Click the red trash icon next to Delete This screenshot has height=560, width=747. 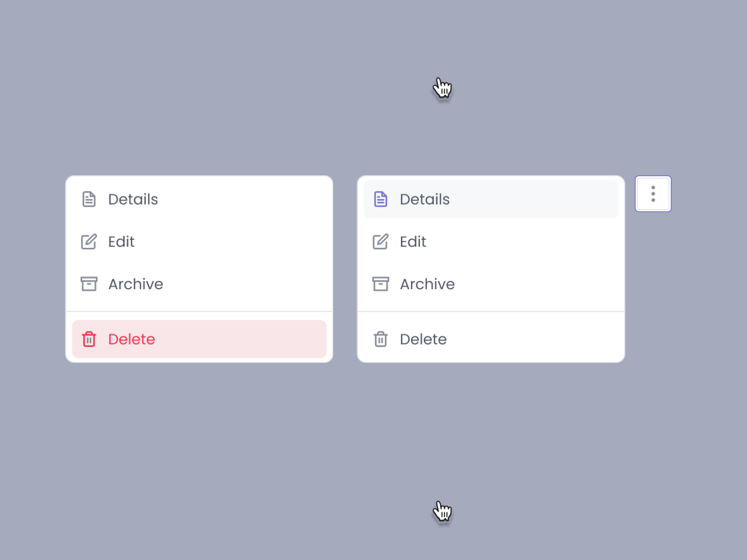pyautogui.click(x=89, y=339)
